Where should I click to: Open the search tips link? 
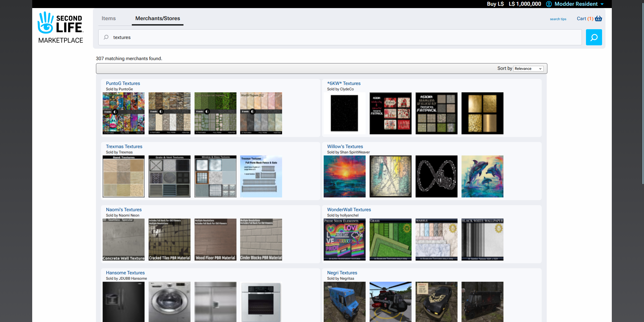pyautogui.click(x=558, y=19)
